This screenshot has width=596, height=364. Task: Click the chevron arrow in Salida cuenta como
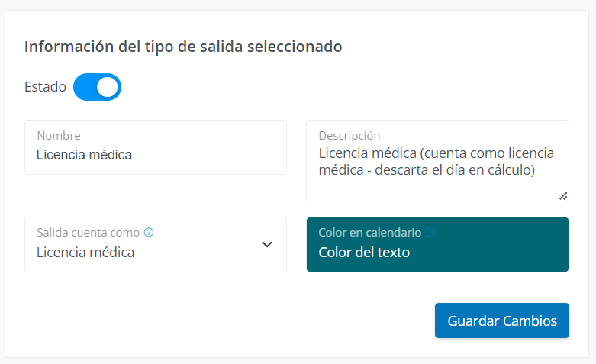[267, 244]
